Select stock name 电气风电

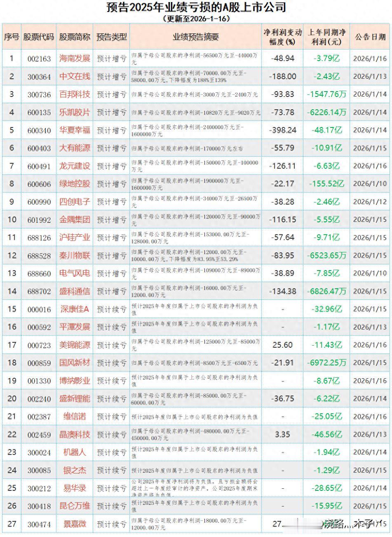click(75, 273)
